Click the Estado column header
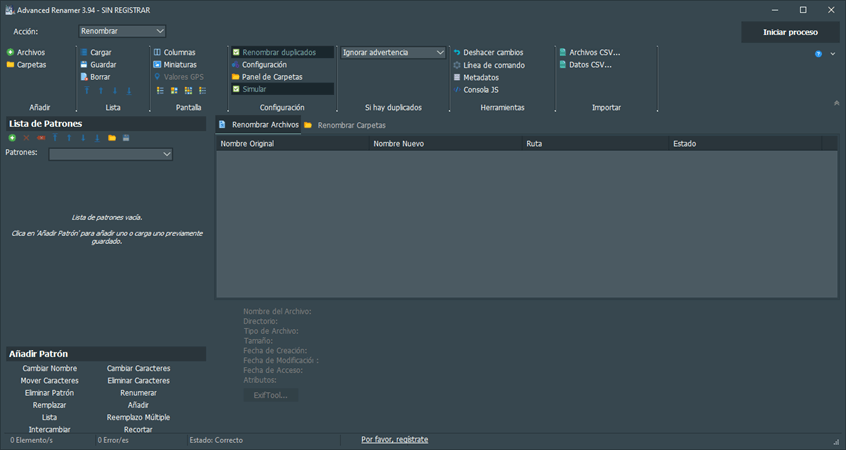This screenshot has height=450, width=846. point(745,144)
